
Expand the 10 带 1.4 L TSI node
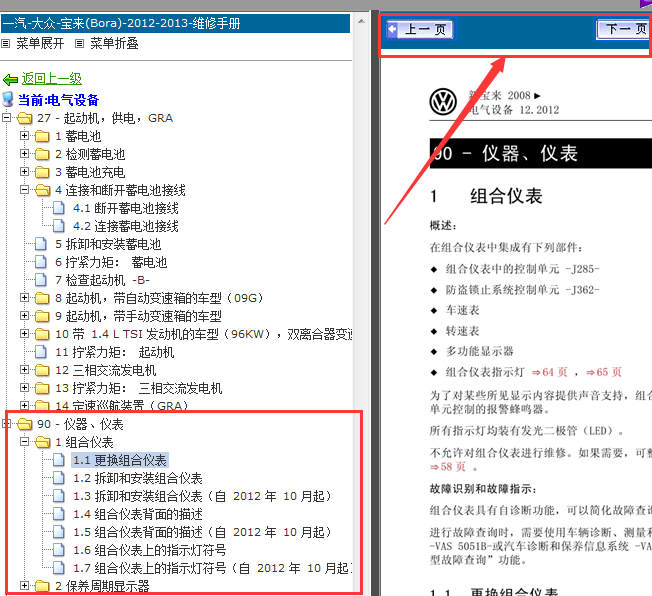click(x=25, y=334)
